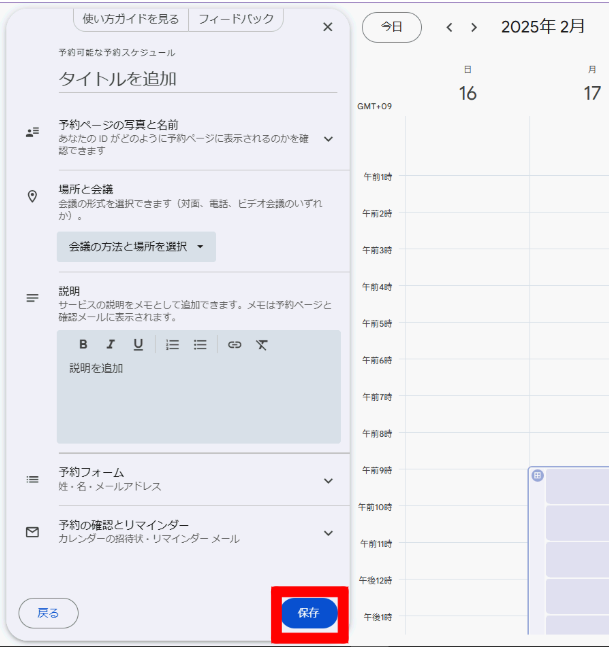Click the 2025年 2月 heading

(x=543, y=27)
